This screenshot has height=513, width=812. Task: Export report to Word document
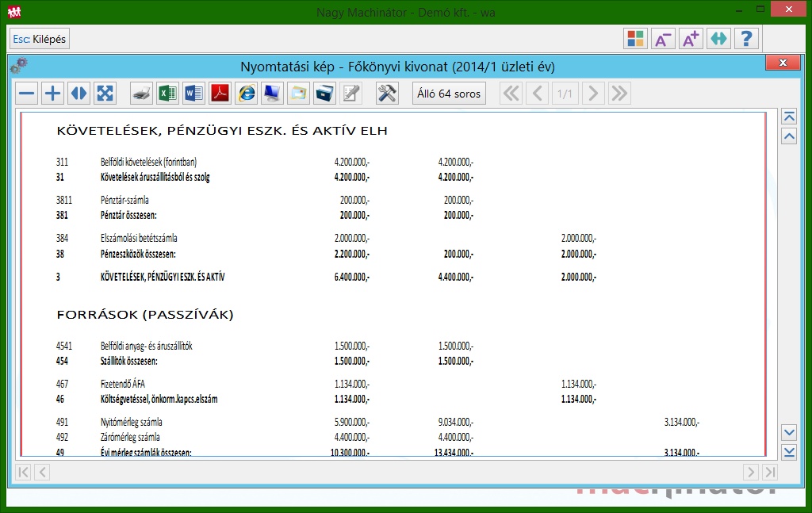coord(193,94)
